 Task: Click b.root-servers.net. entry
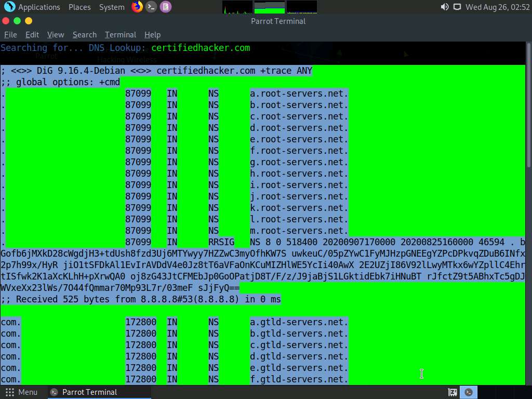(299, 105)
